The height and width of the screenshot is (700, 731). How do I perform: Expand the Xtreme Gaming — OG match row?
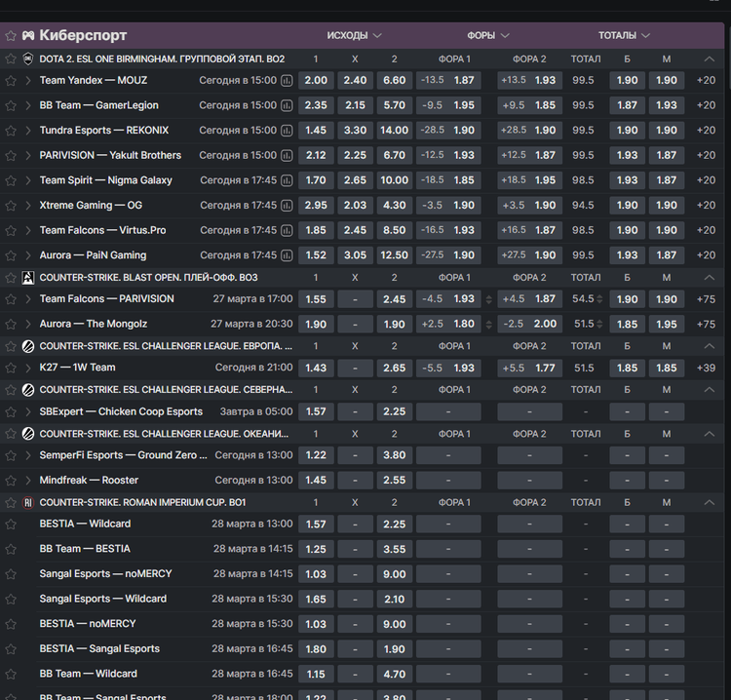(x=28, y=206)
